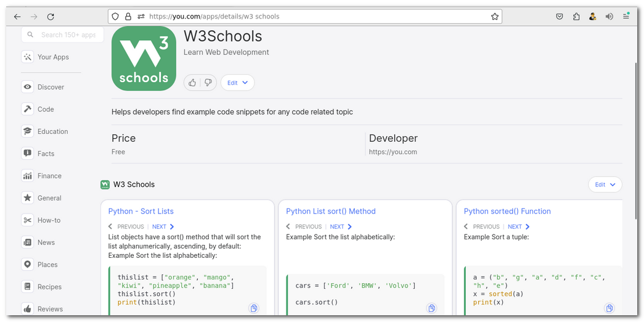Open the Finance category
Screen dimensions: 644x322
(41, 176)
